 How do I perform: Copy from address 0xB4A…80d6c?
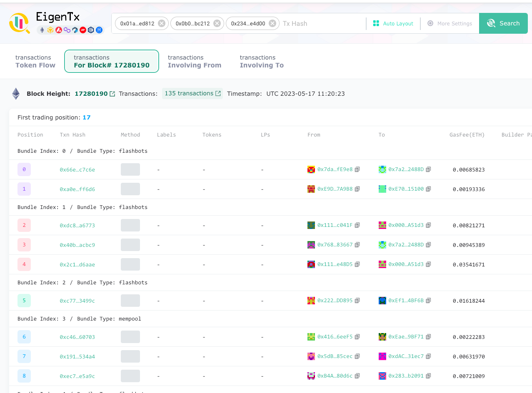pos(357,376)
